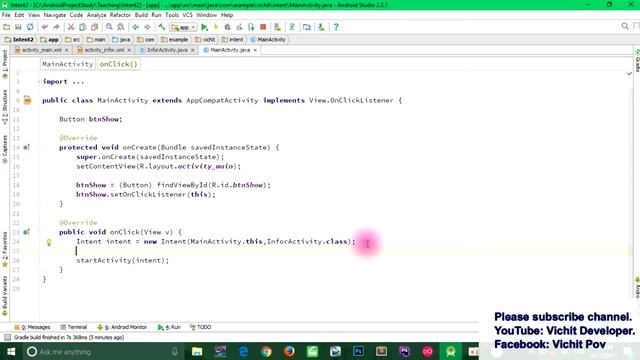Open the Navigate menu

click(55, 15)
